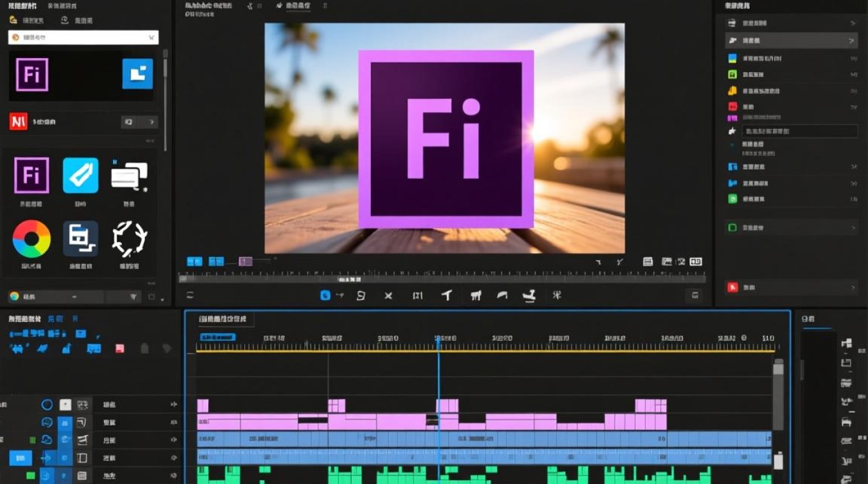Expand the top track using its arrow near the clips
This screenshot has width=868, height=484.
coord(174,405)
